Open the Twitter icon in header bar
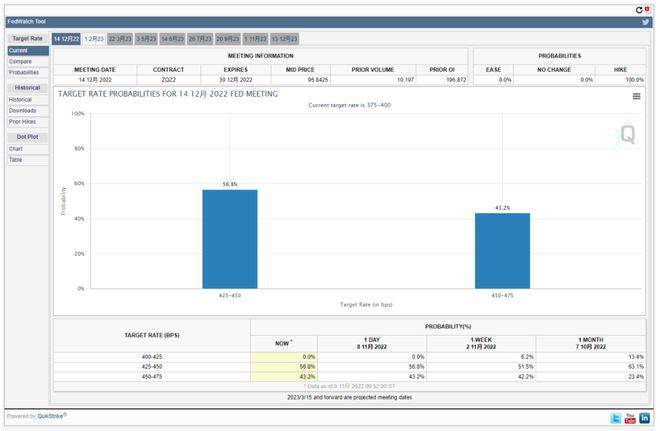 coord(646,21)
